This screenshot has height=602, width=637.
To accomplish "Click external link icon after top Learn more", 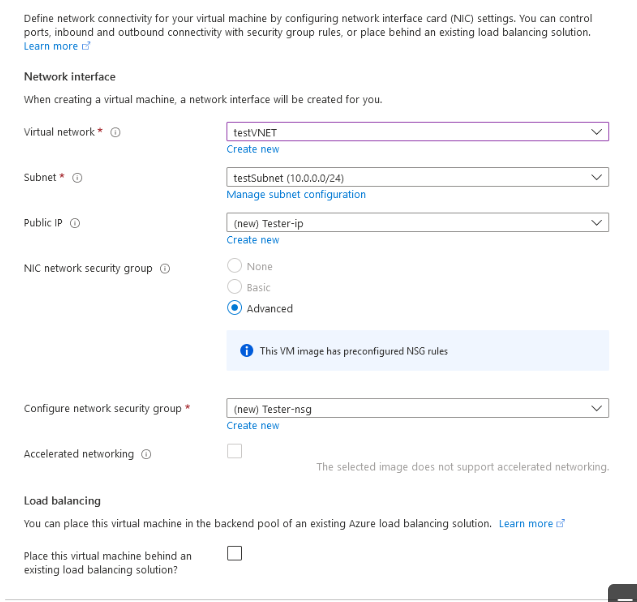I will click(86, 46).
